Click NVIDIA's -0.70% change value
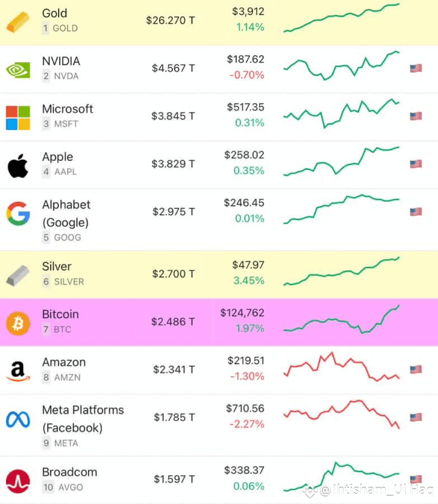The image size is (438, 504). (247, 75)
